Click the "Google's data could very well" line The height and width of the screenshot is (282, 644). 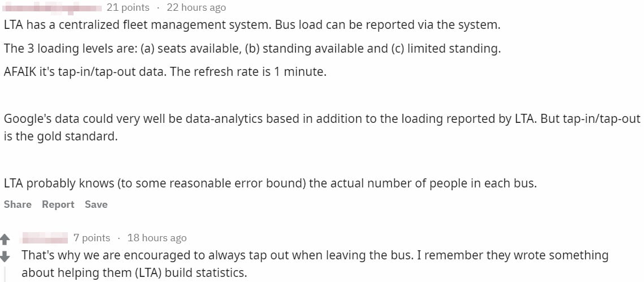[322, 119]
